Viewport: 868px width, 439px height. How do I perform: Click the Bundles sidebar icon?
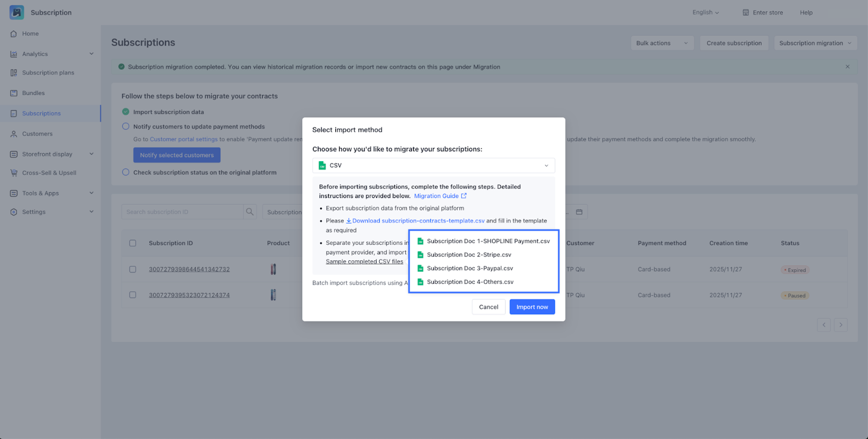14,93
